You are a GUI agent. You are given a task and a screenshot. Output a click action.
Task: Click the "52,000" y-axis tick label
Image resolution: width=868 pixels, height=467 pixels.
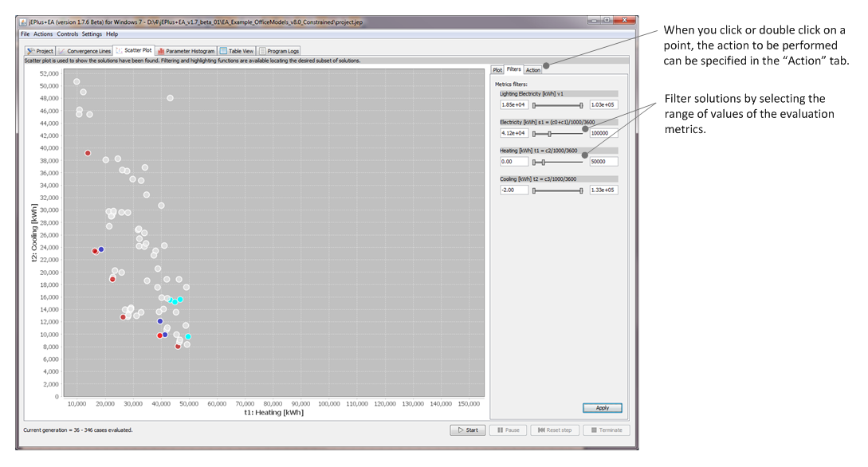(x=49, y=73)
